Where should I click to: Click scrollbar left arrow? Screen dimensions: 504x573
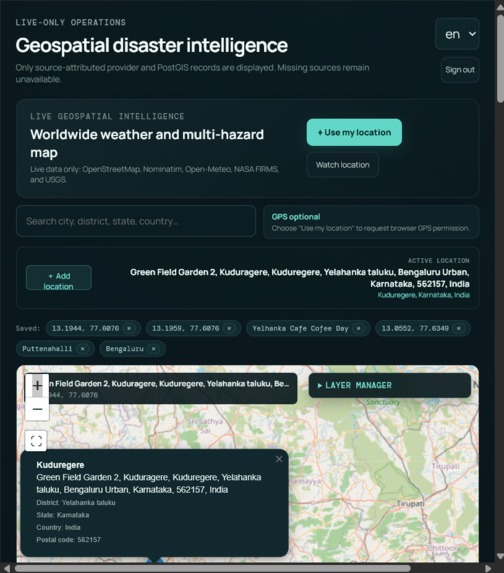point(7,569)
